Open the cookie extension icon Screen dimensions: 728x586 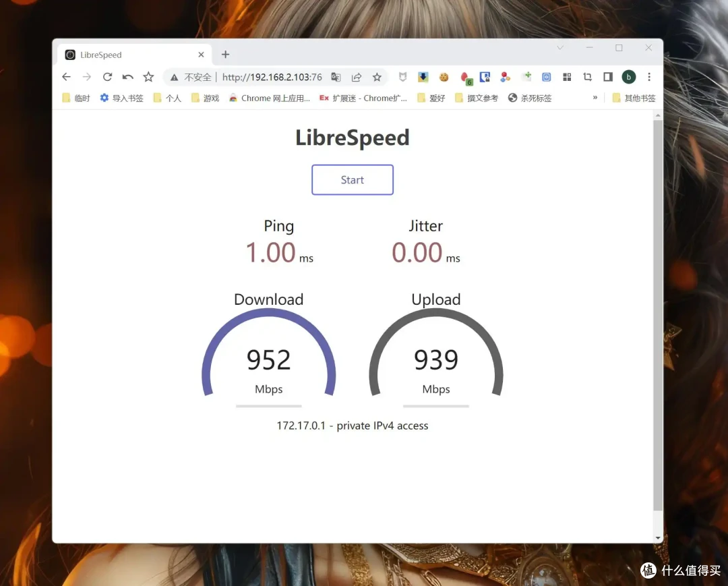[444, 77]
